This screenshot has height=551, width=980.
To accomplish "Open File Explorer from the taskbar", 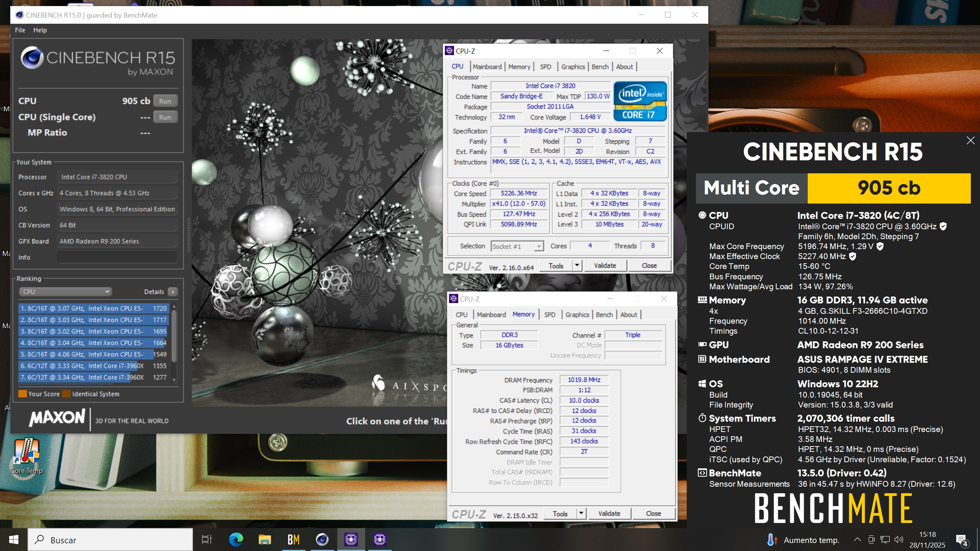I will [x=265, y=540].
